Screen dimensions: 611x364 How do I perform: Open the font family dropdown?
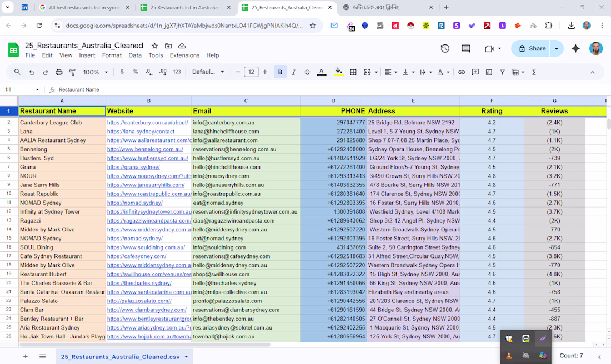pyautogui.click(x=208, y=72)
